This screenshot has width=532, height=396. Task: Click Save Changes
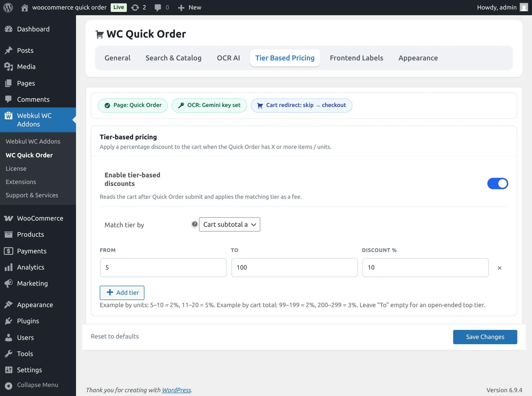tap(485, 337)
